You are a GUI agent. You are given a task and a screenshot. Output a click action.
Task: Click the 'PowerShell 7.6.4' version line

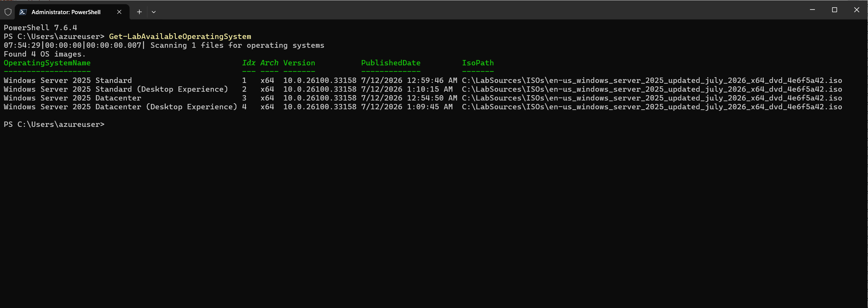click(x=40, y=28)
